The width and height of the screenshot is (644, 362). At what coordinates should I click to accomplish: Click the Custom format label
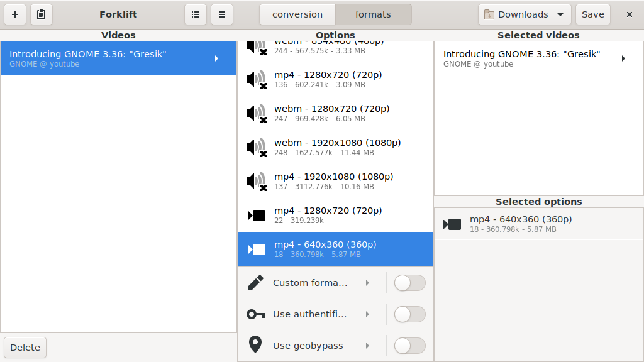(x=310, y=283)
